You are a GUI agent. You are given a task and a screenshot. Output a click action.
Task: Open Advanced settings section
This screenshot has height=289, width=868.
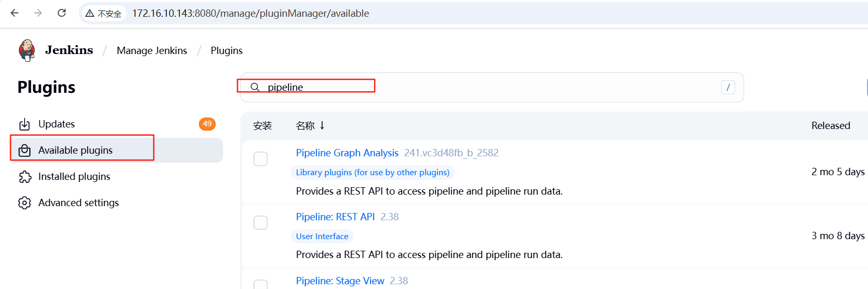click(x=117, y=203)
